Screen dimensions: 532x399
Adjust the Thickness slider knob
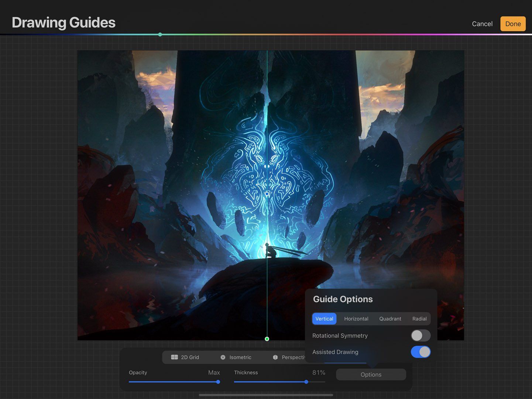tap(306, 382)
